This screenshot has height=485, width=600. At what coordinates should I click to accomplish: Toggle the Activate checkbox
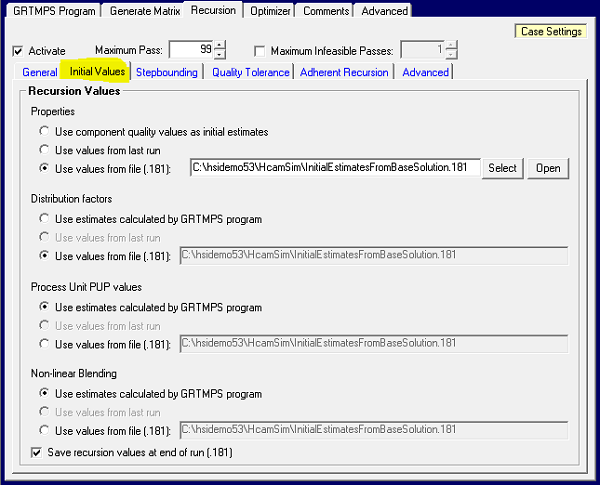[19, 51]
